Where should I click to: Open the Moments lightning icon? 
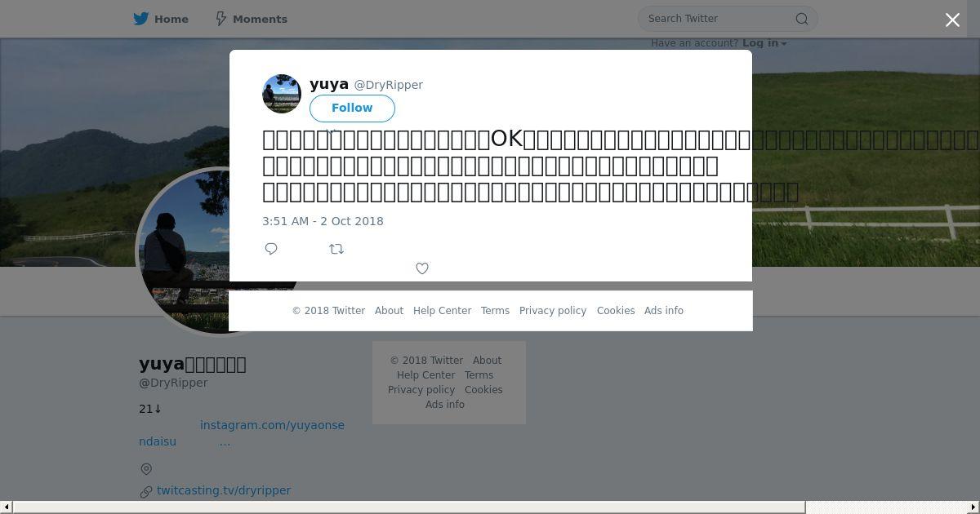coord(220,19)
